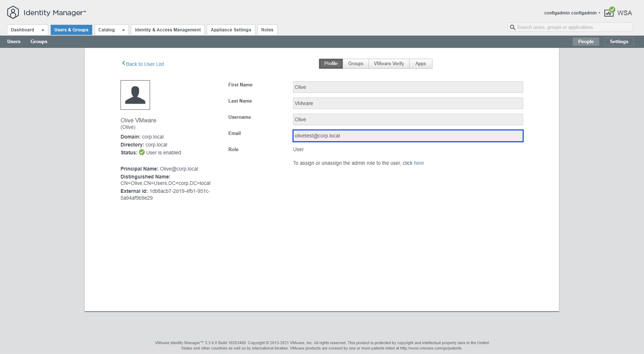This screenshot has height=354, width=644.
Task: Click the back chevron arrow icon
Action: (123, 63)
